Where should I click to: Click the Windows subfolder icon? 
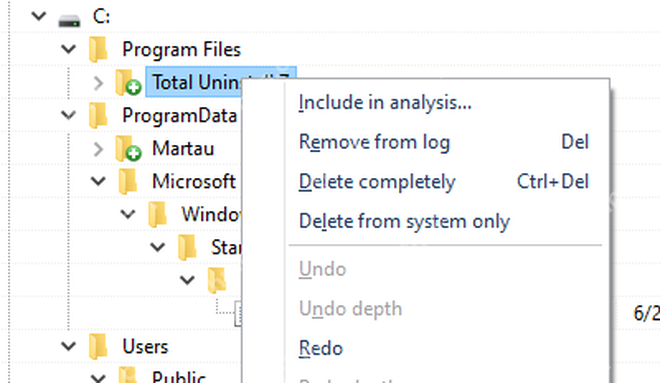click(x=158, y=214)
